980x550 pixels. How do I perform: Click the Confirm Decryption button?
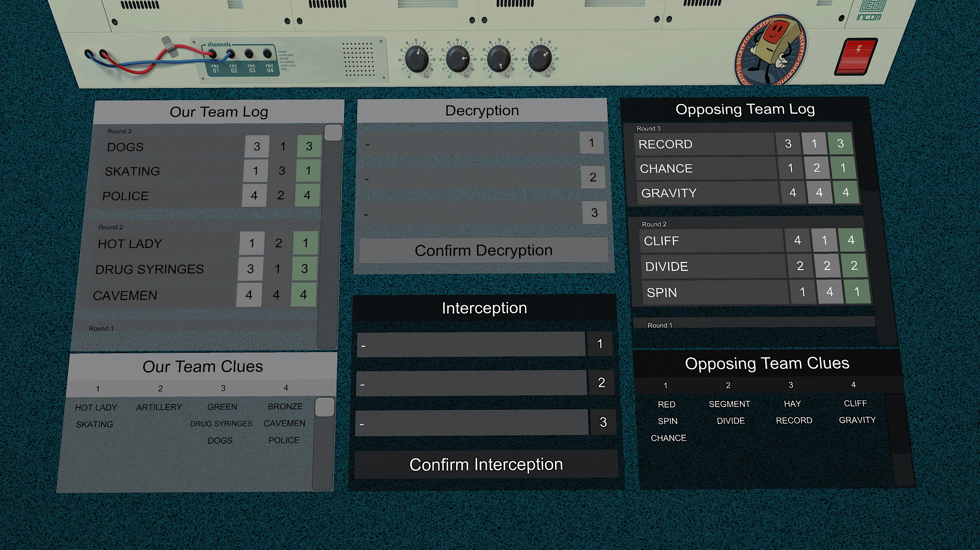coord(483,250)
